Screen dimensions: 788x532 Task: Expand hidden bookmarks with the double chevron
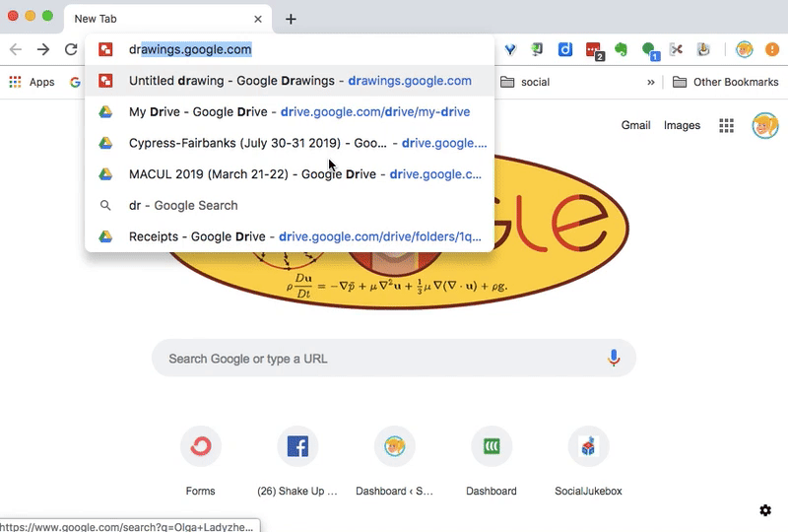tap(651, 82)
